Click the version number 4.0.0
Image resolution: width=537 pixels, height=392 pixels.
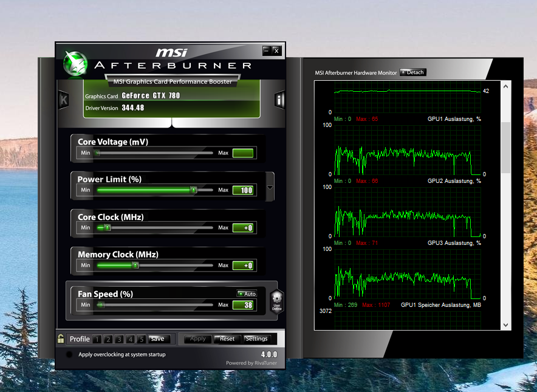[x=269, y=354]
